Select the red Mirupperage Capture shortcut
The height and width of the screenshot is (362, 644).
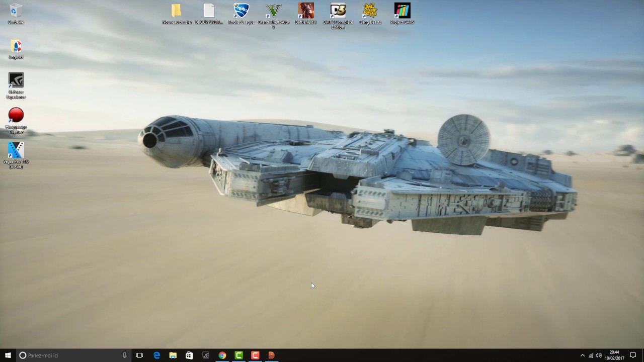click(x=16, y=121)
